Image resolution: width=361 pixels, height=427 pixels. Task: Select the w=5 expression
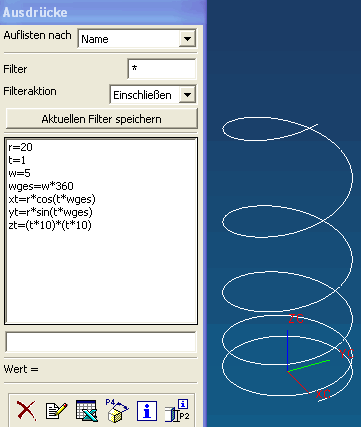19,173
